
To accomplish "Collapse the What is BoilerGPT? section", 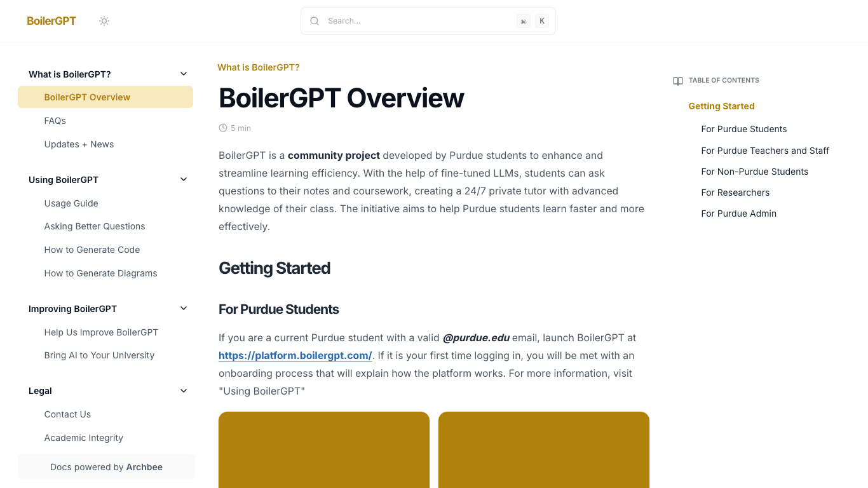I will [x=183, y=73].
